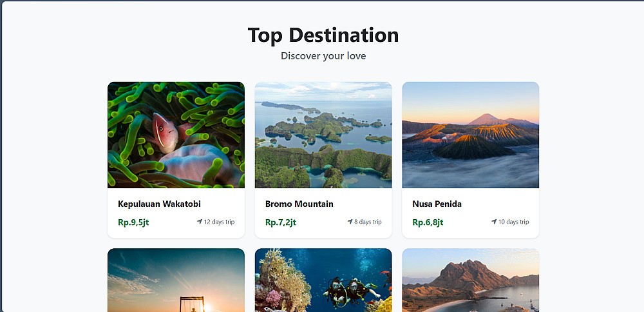Open the aerial green islands photo

323,135
